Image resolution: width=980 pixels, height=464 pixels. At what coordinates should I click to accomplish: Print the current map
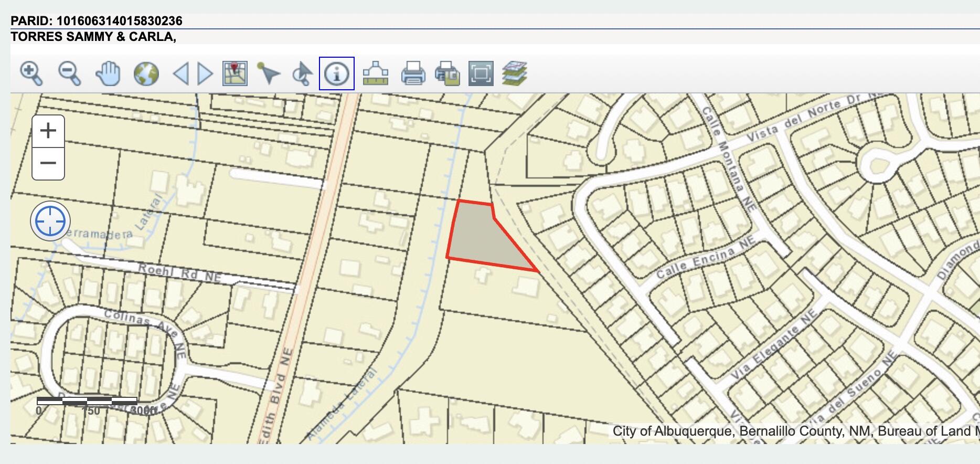click(x=413, y=73)
